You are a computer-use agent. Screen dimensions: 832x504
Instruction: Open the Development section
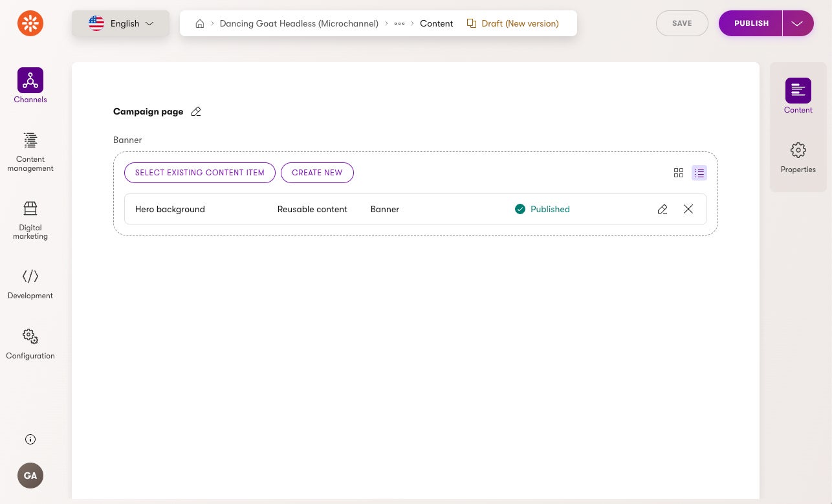[30, 284]
